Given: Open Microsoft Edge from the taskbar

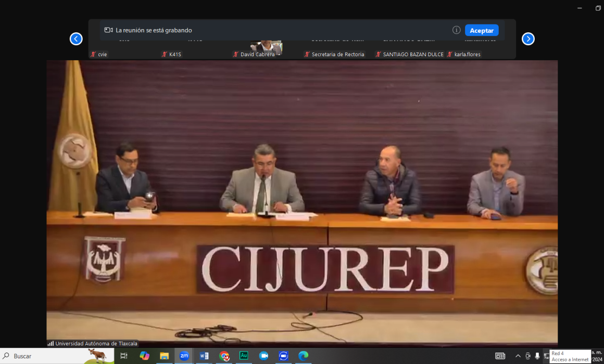Looking at the screenshot, I should (304, 356).
